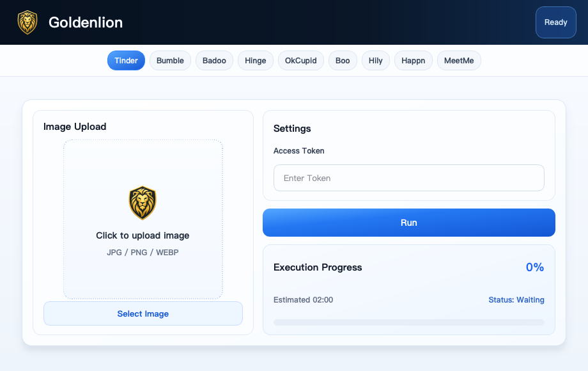Start execution with the Run button
The width and height of the screenshot is (588, 371).
[x=409, y=223]
